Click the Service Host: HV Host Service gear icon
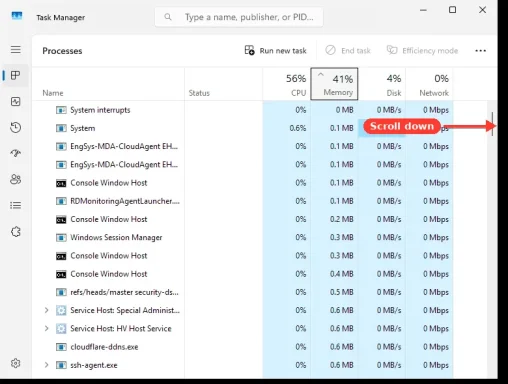 pos(61,329)
